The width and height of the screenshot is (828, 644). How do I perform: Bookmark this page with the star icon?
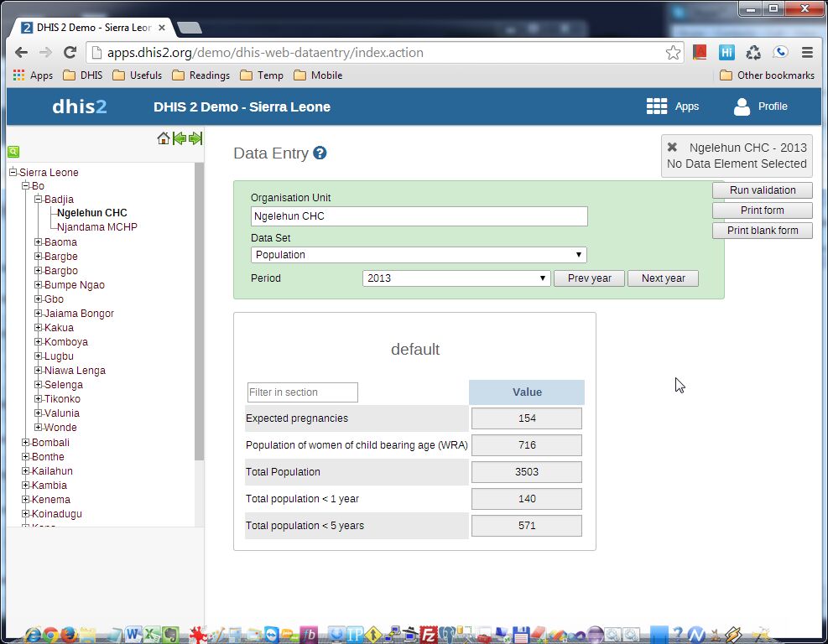click(x=673, y=52)
